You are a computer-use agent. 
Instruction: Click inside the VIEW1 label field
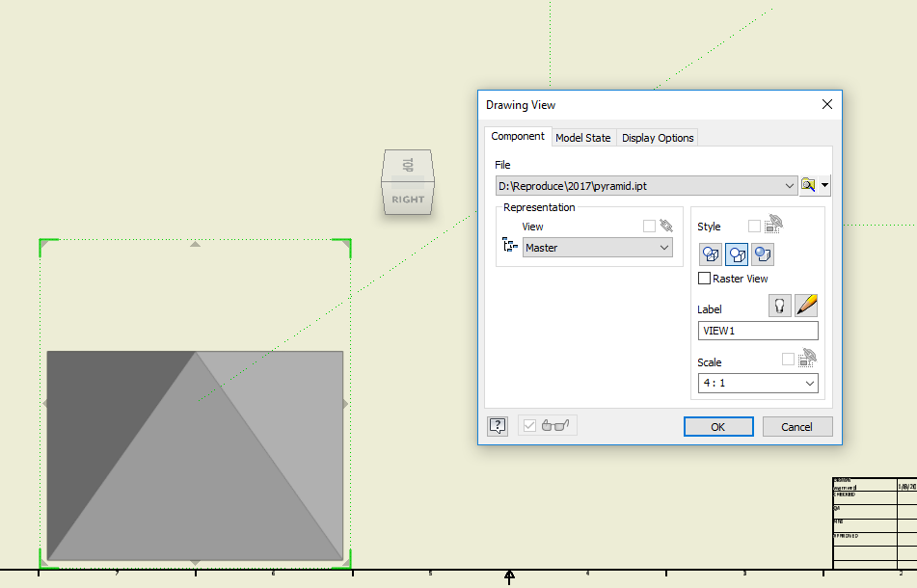point(757,330)
